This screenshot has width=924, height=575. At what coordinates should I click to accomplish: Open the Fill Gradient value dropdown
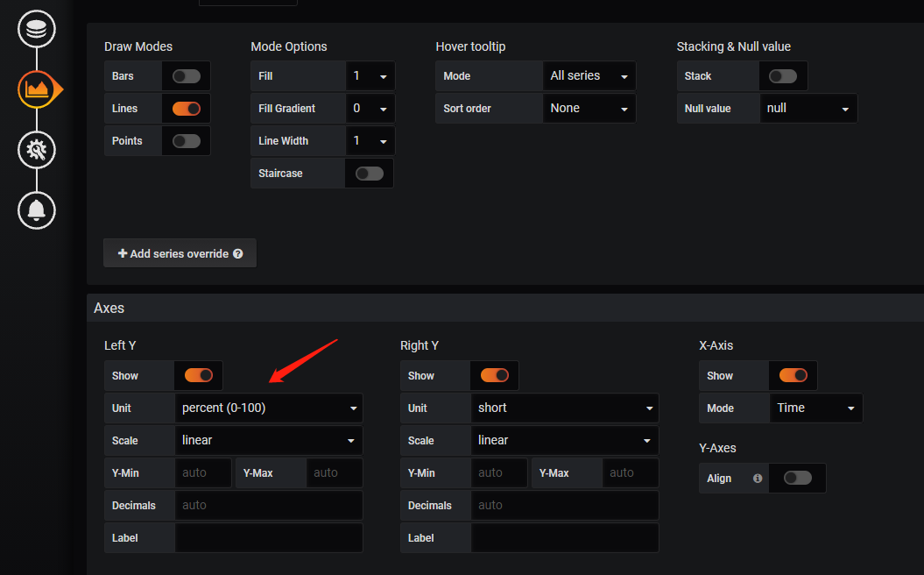[x=370, y=109]
